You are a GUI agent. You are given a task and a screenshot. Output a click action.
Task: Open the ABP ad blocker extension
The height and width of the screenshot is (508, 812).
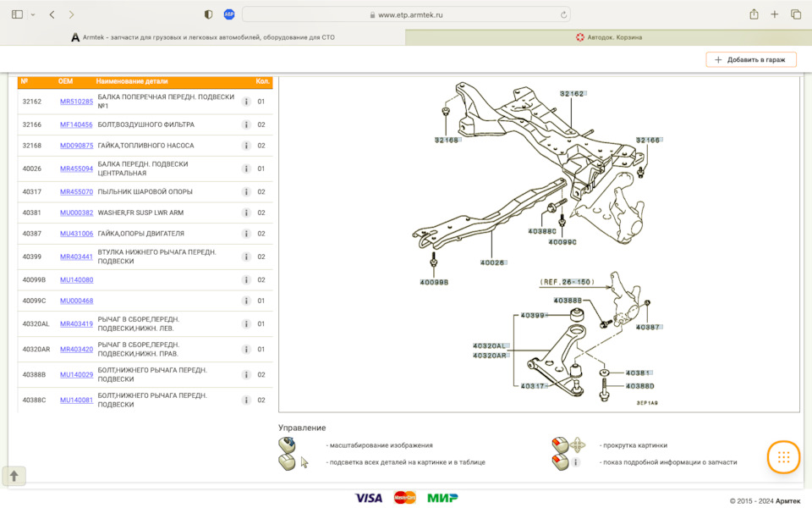coord(229,14)
